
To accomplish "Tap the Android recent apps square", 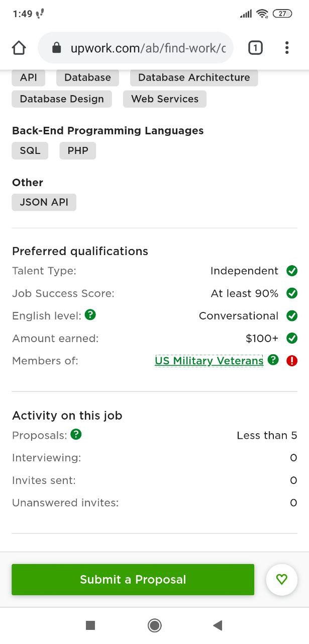I will click(90, 625).
